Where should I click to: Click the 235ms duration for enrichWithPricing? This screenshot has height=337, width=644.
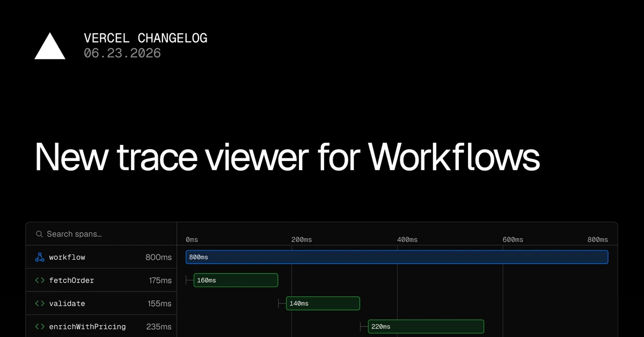point(159,326)
